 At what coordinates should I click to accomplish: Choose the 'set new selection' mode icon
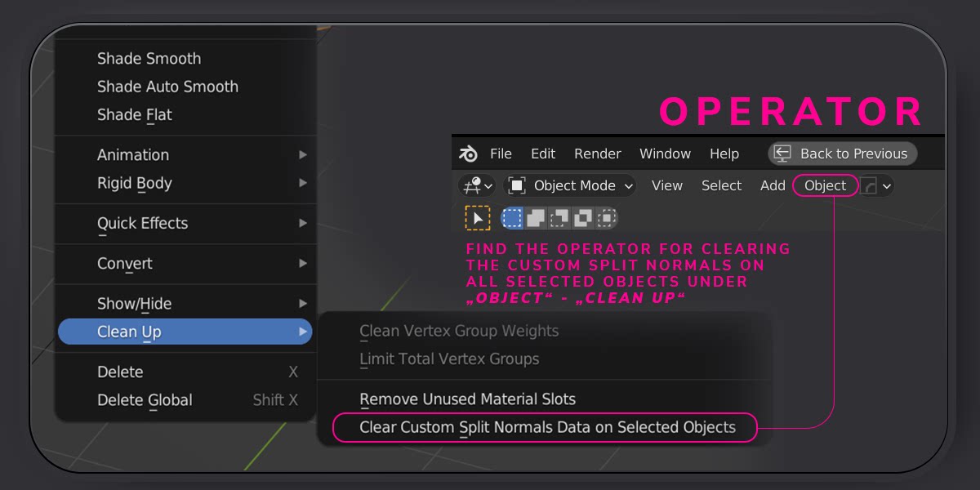point(512,218)
